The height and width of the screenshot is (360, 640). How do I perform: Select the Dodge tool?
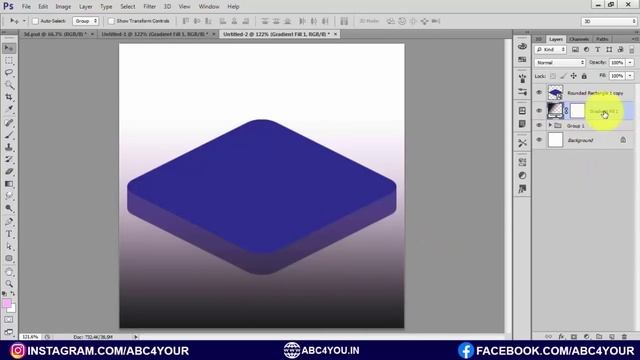(x=9, y=208)
